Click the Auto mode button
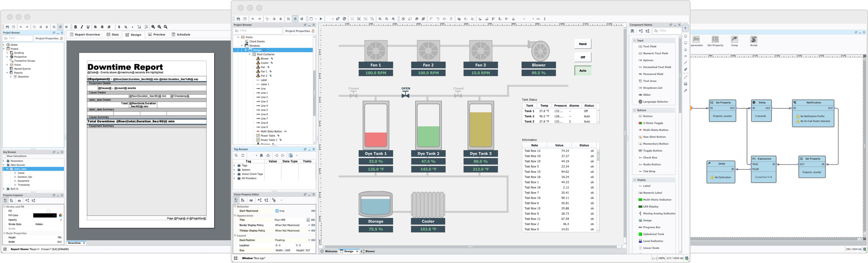Screen dimensions: 868x263 [x=583, y=71]
